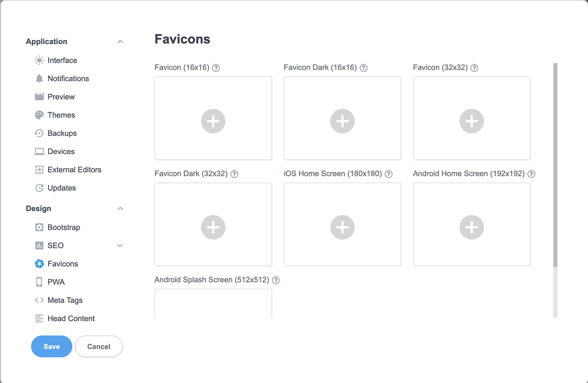Click the plus uploader for Android Home Screen

(x=471, y=227)
